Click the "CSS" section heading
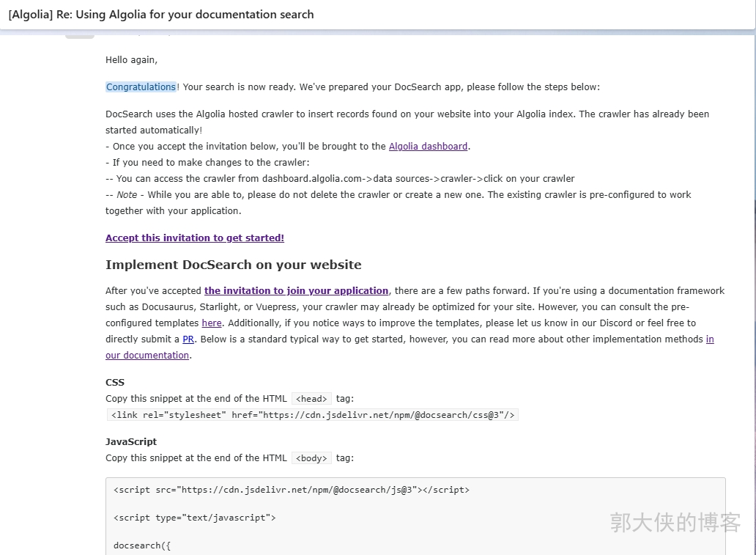 [115, 382]
